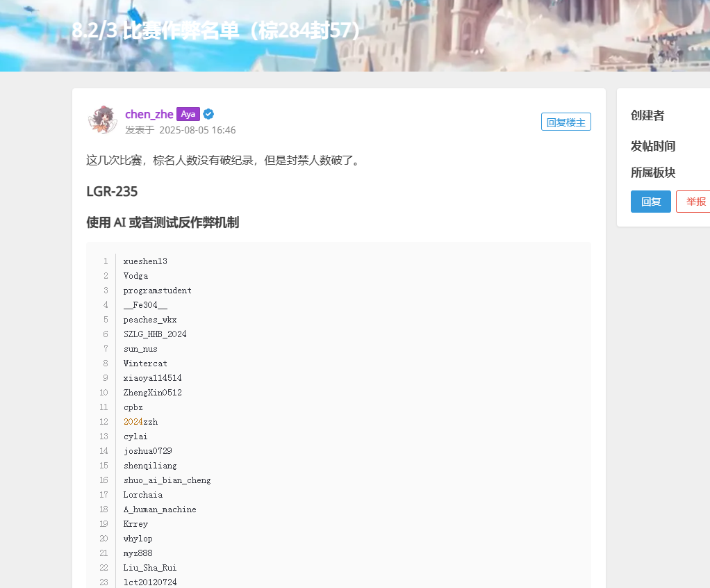Click username cylai in the list
The width and height of the screenshot is (710, 588).
135,436
